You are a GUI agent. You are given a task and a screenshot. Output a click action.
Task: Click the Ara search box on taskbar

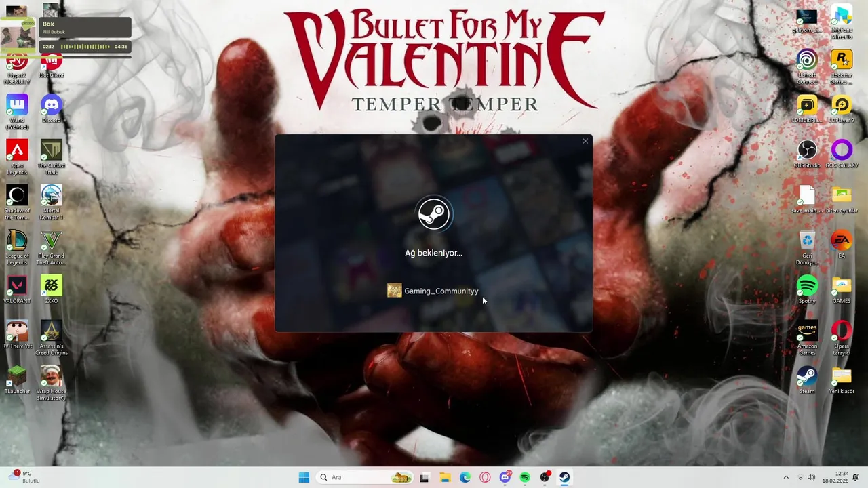coord(365,477)
